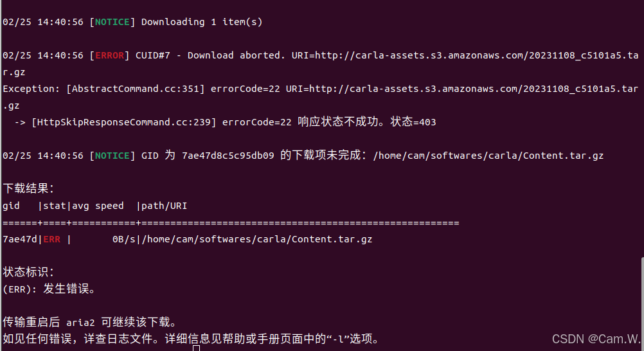Click the terminal scrollbar on right edge
Screen dimensions: 644x351
coord(642,303)
